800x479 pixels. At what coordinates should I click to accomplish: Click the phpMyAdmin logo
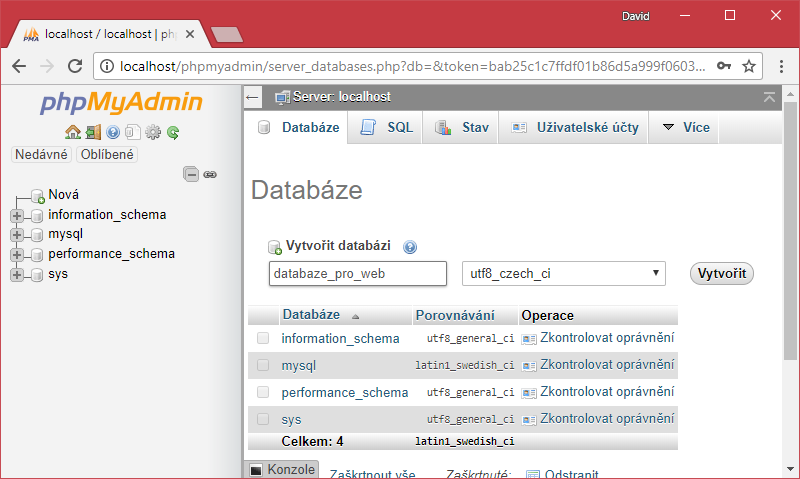[121, 102]
